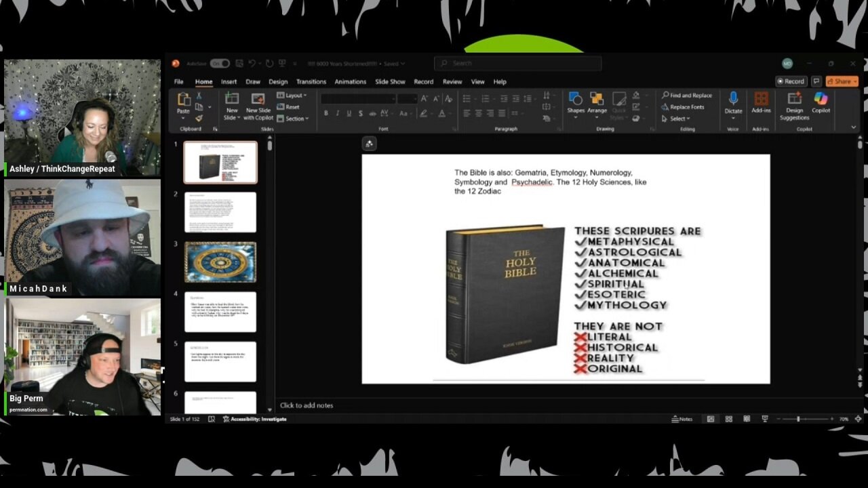Open the Add-ins button
868x488 pixels.
pyautogui.click(x=761, y=102)
